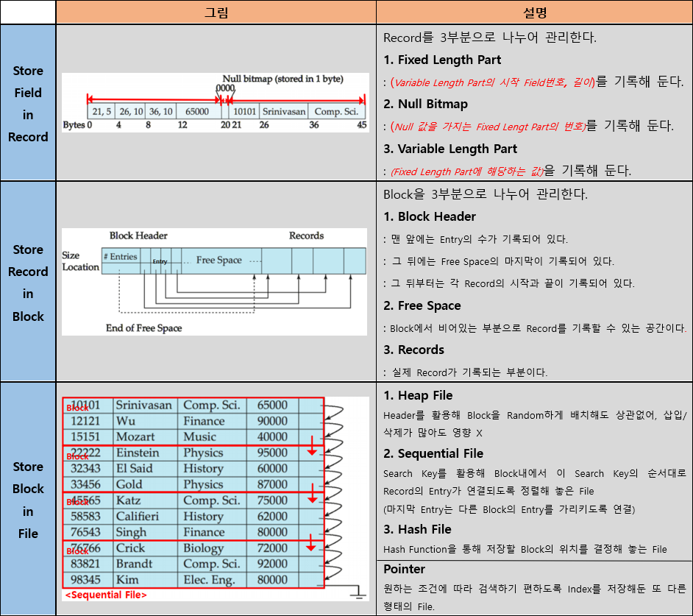Screen dimensions: 693x616
Task: Select the 'Biology' department cell
Action: click(212, 548)
